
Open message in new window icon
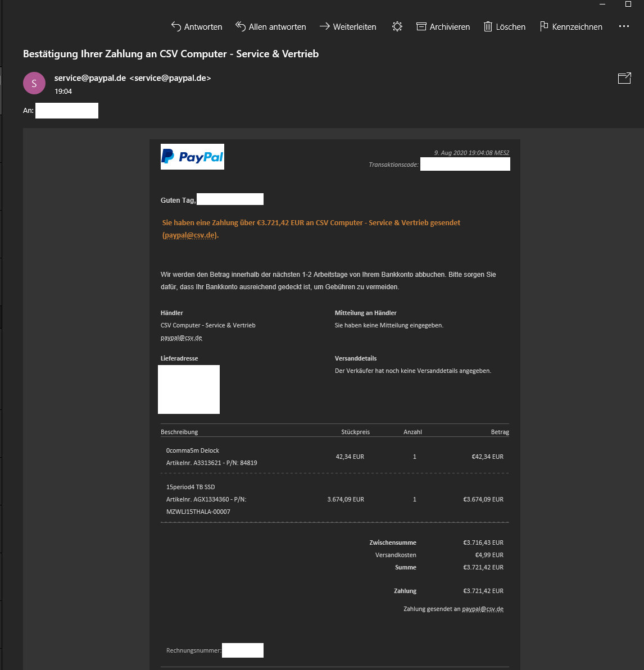pos(624,78)
